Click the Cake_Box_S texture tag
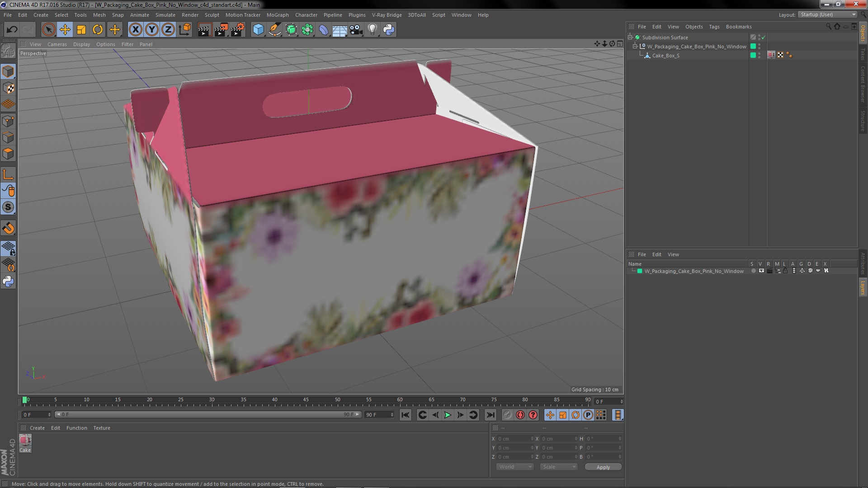This screenshot has height=488, width=868. click(771, 55)
